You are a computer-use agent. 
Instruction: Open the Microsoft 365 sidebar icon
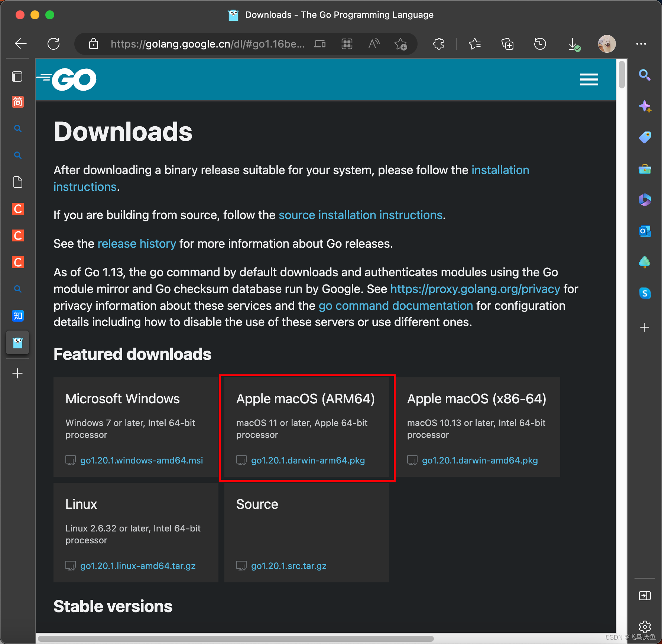(645, 200)
